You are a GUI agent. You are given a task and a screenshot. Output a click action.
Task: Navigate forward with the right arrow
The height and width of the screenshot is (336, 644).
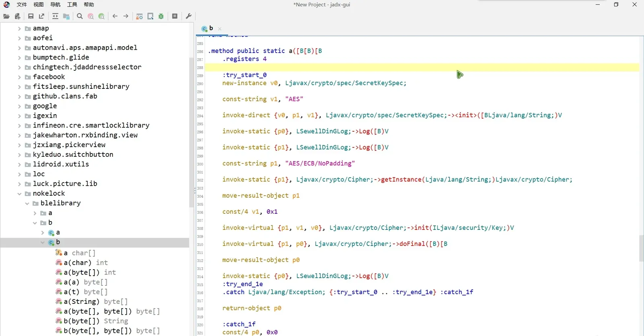click(126, 16)
